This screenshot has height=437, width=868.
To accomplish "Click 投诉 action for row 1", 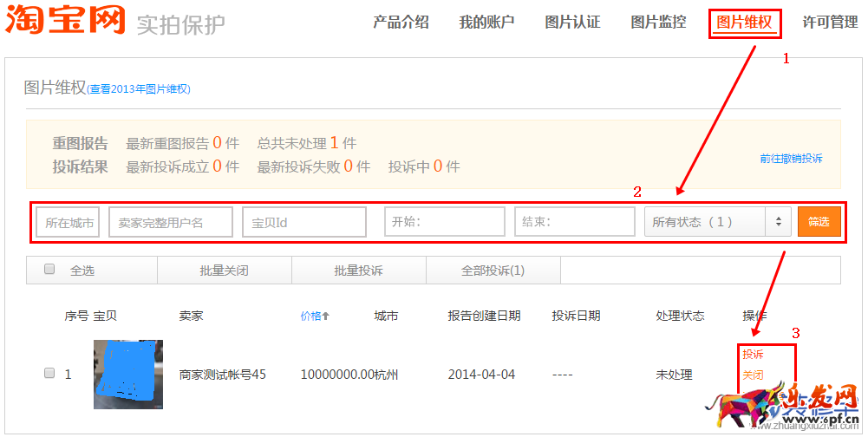I will (x=753, y=355).
